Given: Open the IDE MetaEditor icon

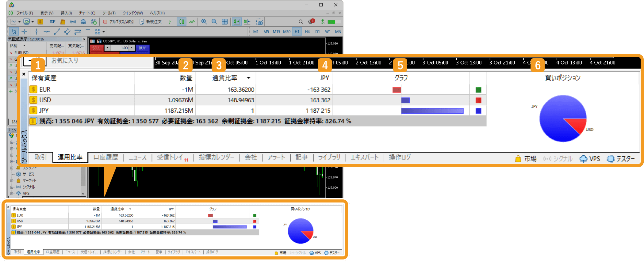Looking at the screenshot, I should [52, 22].
